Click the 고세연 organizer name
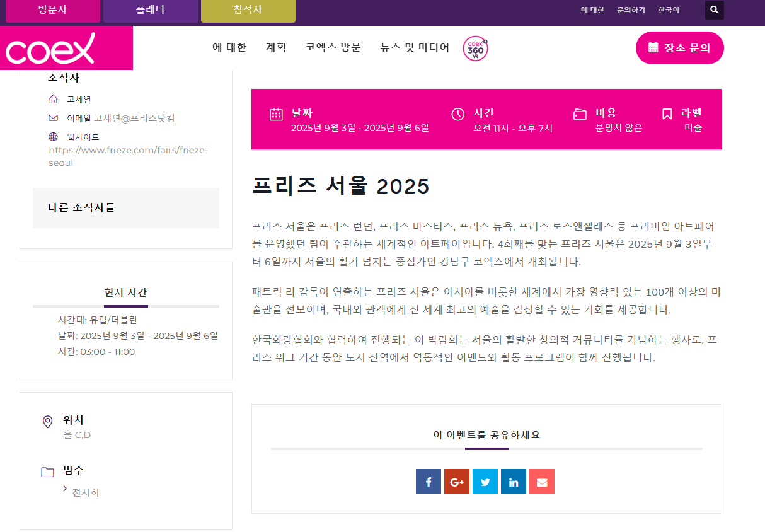 point(79,100)
